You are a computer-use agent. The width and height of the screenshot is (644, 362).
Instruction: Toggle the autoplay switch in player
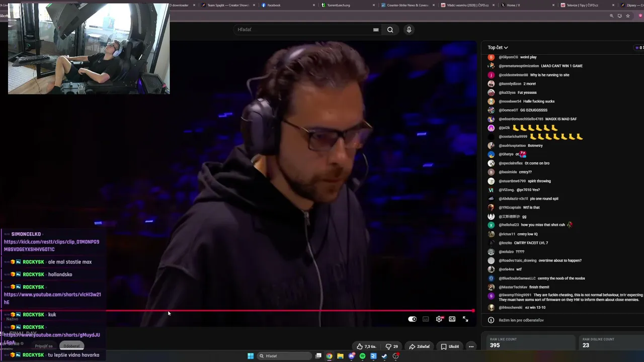413,319
